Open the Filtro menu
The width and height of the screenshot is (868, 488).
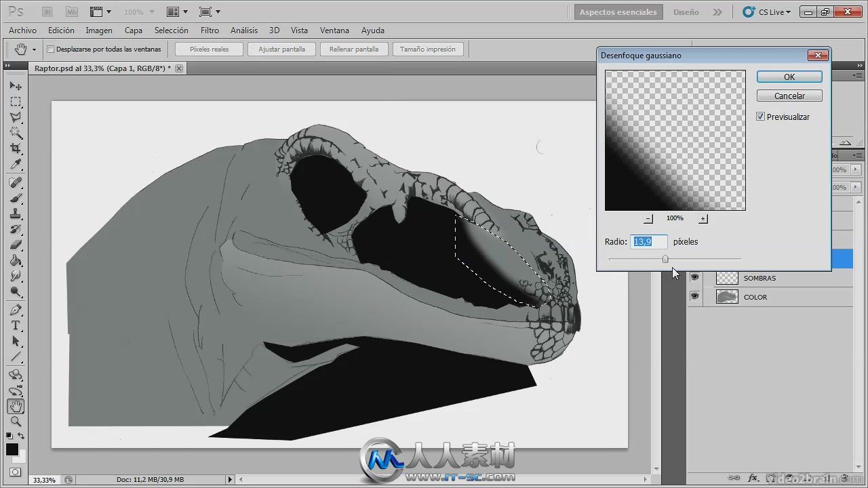[x=210, y=30]
